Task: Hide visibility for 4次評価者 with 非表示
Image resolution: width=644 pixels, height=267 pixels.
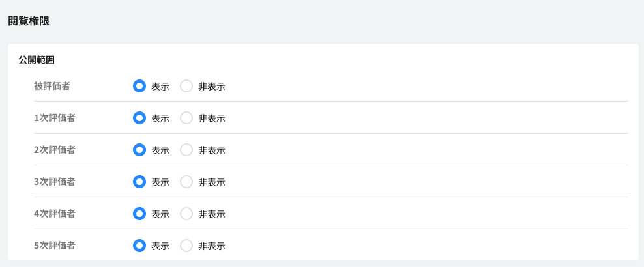Action: [186, 214]
